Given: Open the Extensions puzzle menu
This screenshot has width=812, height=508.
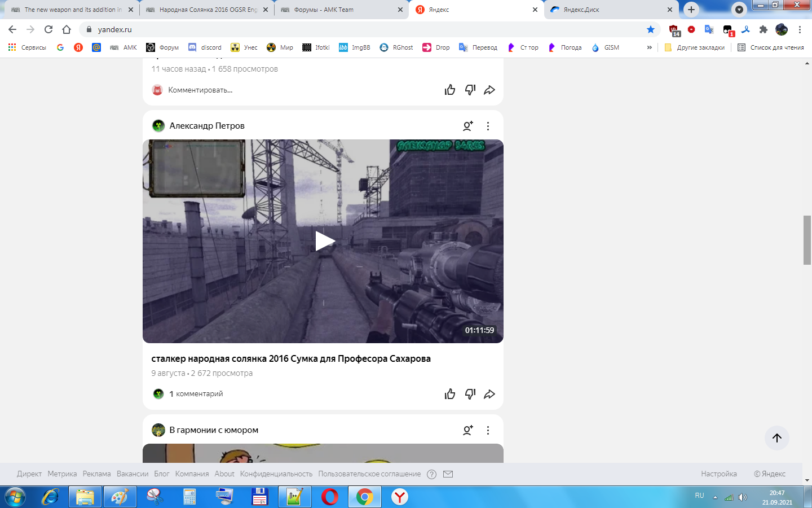Looking at the screenshot, I should coord(764,29).
